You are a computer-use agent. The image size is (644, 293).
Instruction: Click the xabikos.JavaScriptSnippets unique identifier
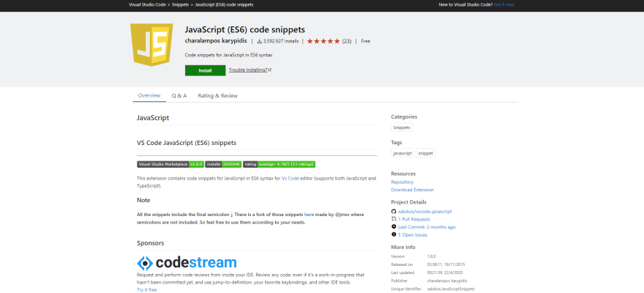coord(451,289)
